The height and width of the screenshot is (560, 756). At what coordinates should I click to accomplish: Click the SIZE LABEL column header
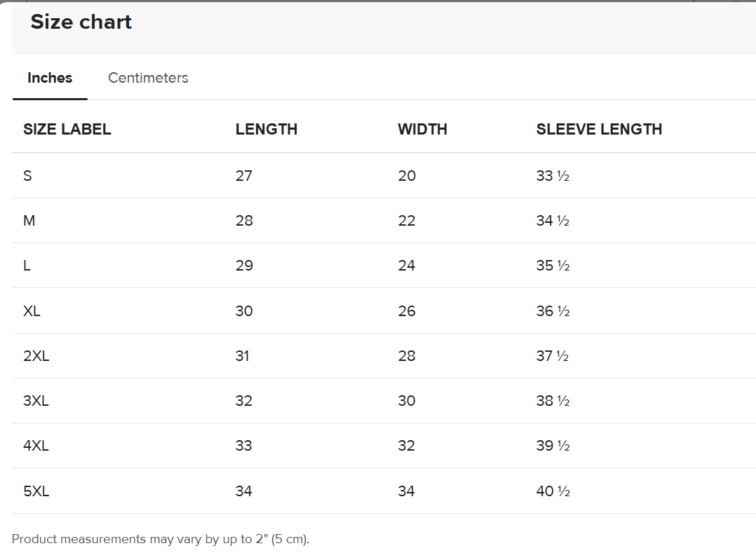67,129
